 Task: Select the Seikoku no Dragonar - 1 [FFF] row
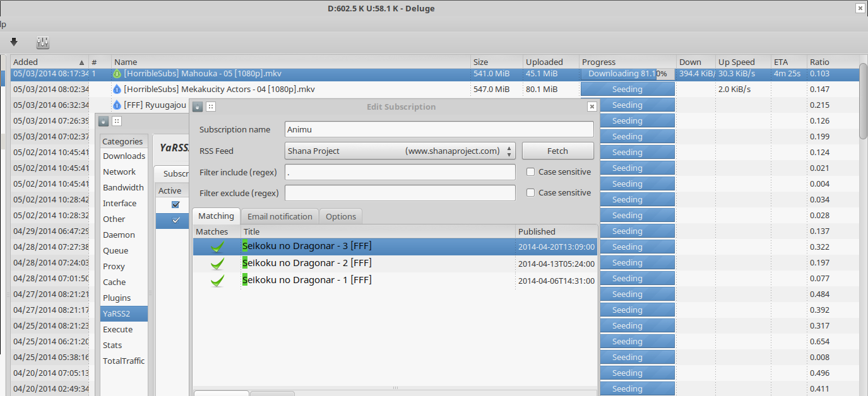pyautogui.click(x=395, y=280)
